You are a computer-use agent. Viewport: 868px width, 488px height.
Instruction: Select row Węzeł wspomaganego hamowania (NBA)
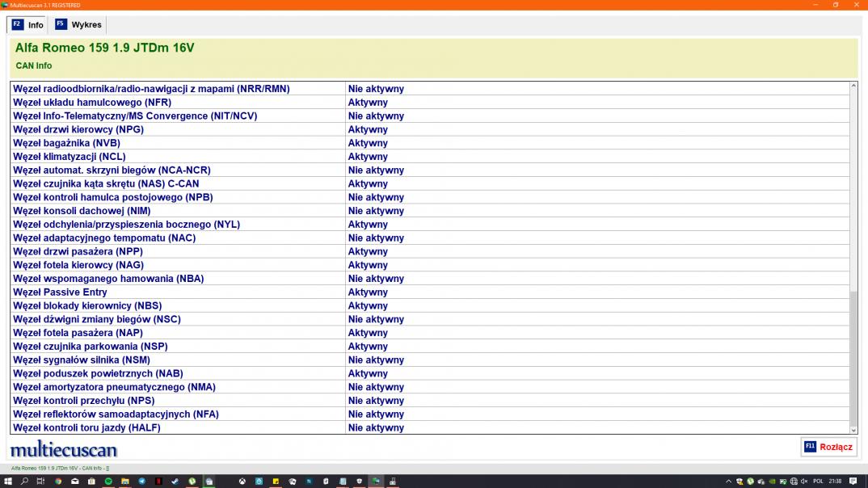pyautogui.click(x=430, y=278)
